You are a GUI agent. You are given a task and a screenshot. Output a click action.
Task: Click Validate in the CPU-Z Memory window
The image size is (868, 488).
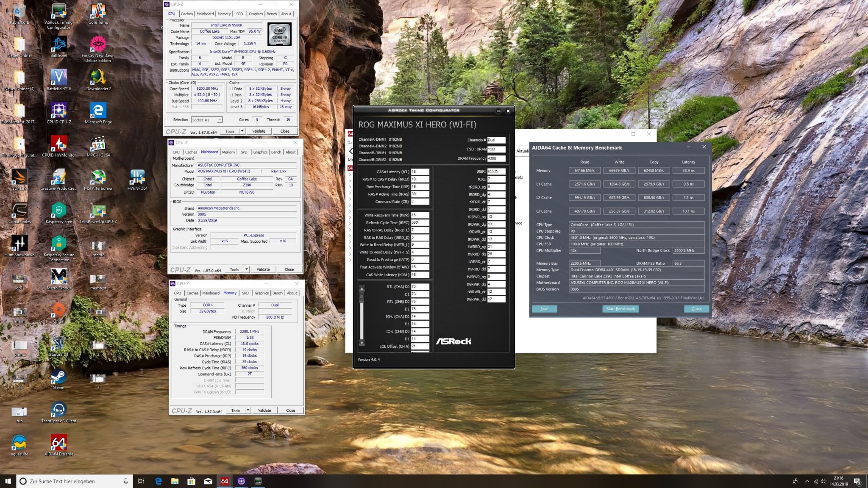(x=264, y=410)
